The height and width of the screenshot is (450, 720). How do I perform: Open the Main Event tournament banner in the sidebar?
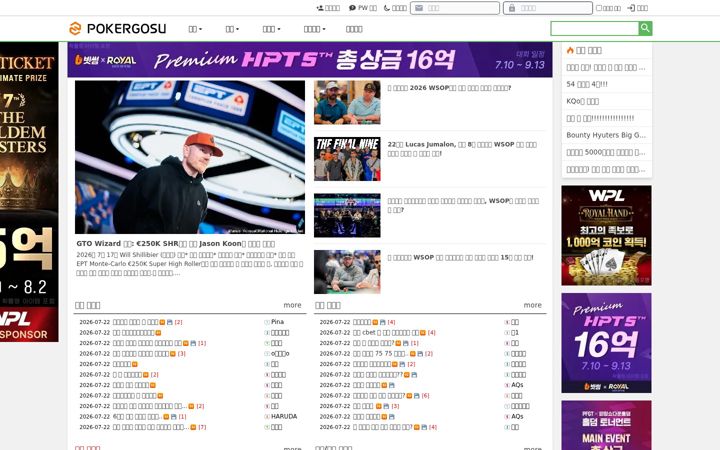pyautogui.click(x=606, y=425)
